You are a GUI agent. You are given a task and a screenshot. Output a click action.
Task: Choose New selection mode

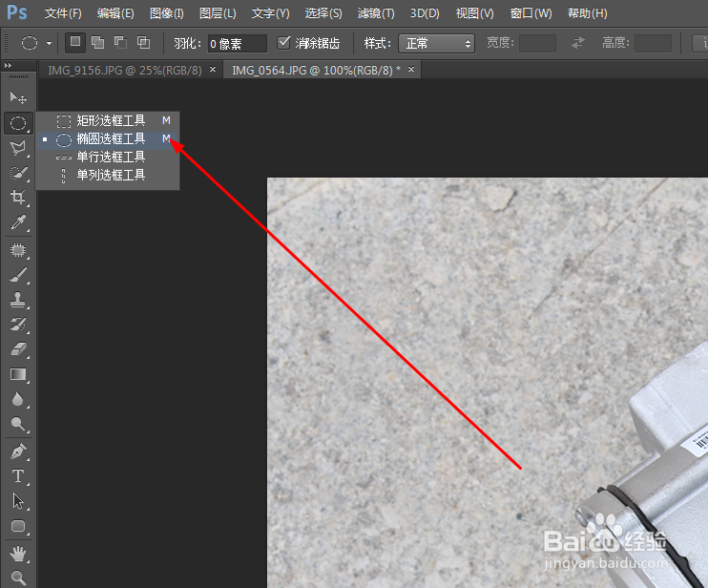(75, 42)
